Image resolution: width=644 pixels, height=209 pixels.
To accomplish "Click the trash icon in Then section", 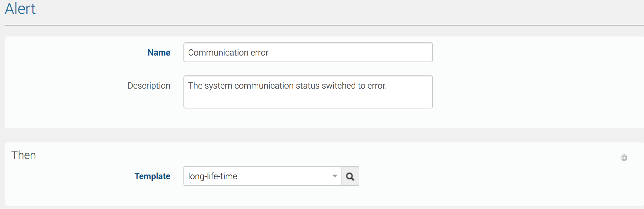I will coord(624,157).
